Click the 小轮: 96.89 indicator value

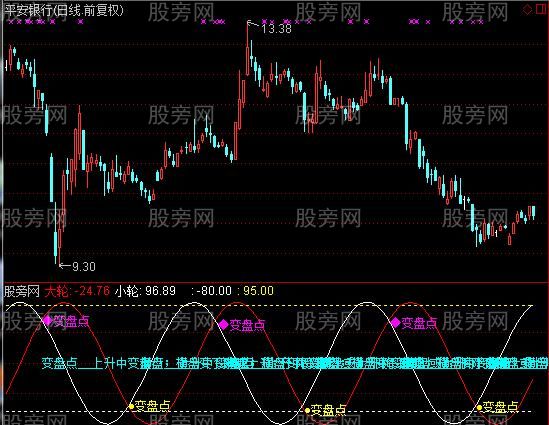[145, 291]
